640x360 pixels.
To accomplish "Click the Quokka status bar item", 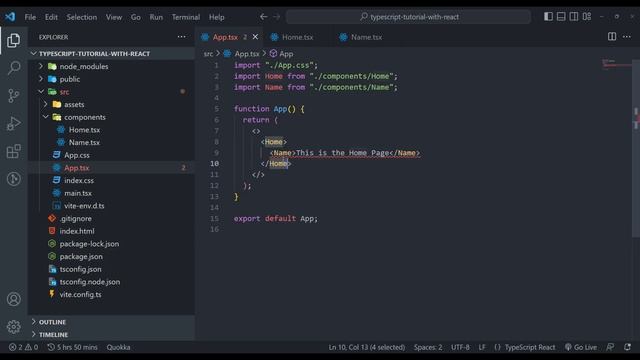I will click(x=118, y=347).
